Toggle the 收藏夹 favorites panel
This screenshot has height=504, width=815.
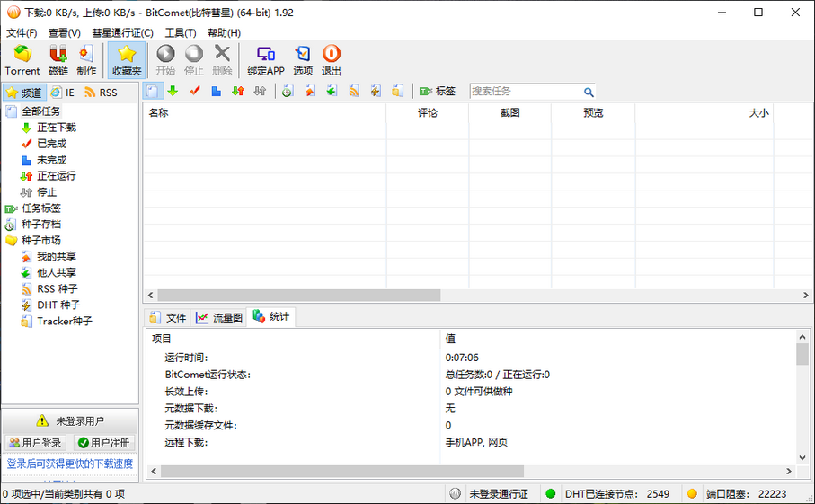pos(127,59)
